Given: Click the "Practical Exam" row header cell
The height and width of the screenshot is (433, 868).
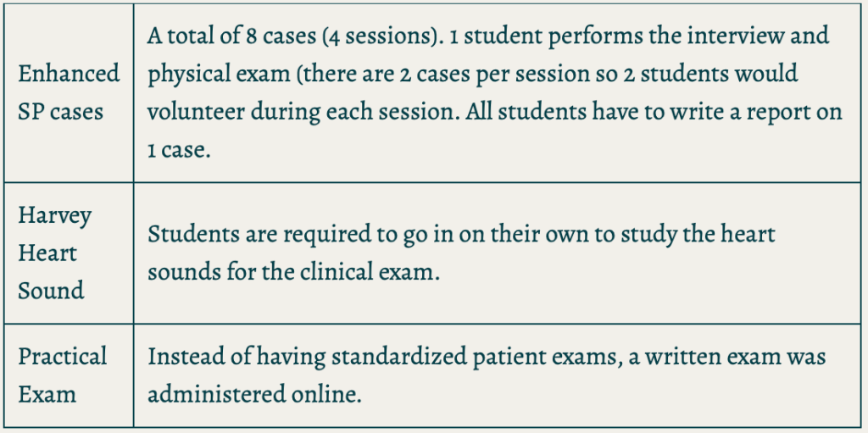Looking at the screenshot, I should tap(68, 375).
